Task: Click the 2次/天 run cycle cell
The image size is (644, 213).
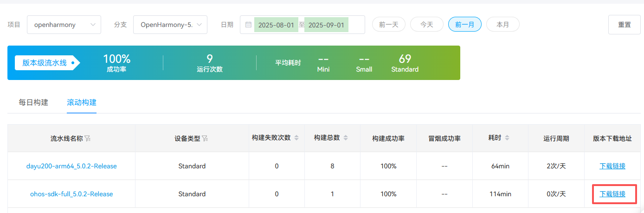Action: (556, 166)
